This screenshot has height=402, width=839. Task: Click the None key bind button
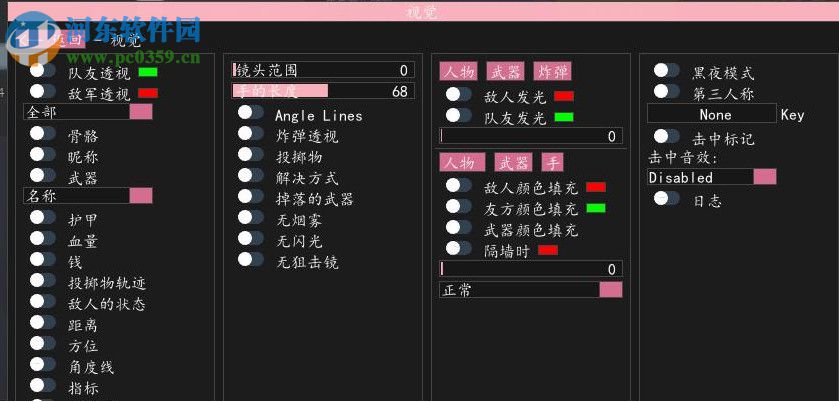pyautogui.click(x=712, y=114)
